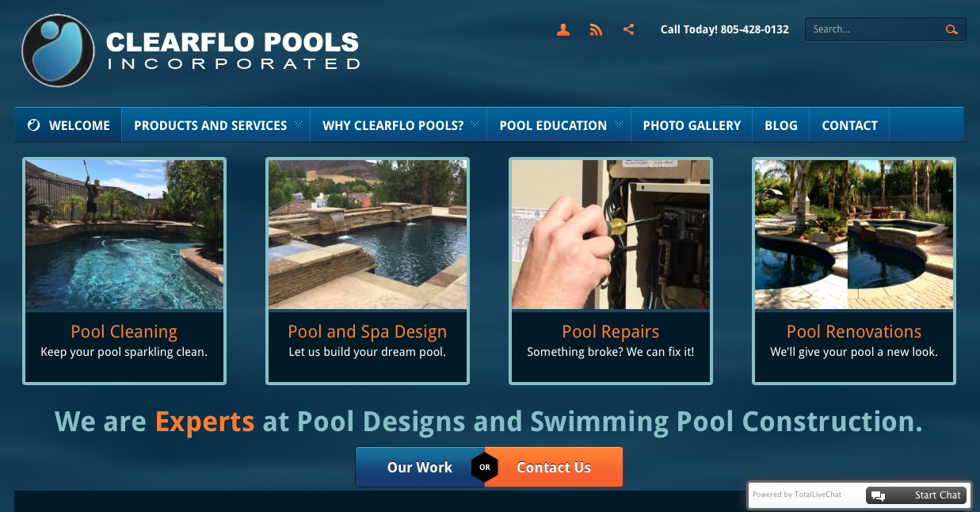Click the chat bubble icon on Start Chat
Screen dimensions: 980x512
point(878,495)
